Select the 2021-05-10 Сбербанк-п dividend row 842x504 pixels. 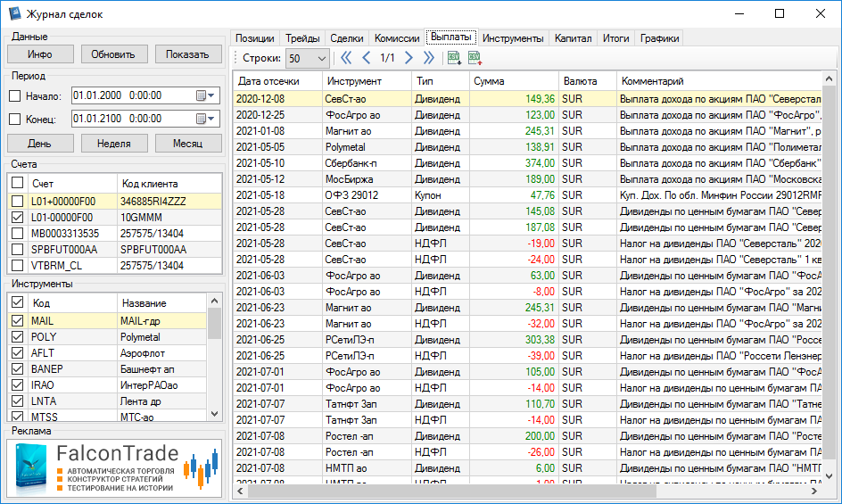click(528, 163)
